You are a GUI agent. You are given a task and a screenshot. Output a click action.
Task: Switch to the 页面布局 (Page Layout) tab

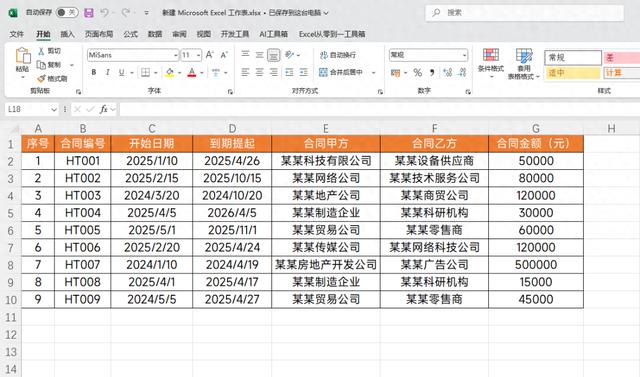(99, 34)
